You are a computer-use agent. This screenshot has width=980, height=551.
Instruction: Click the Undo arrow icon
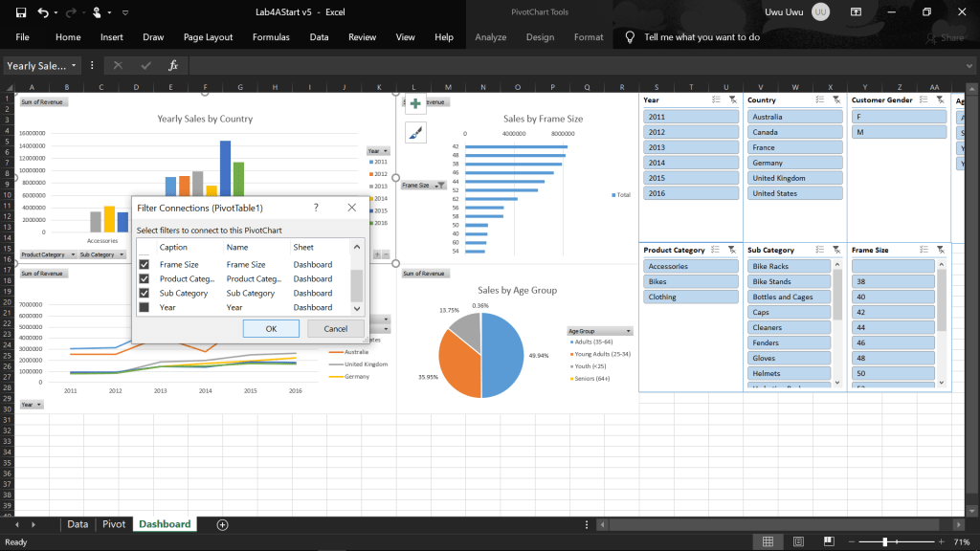(x=44, y=12)
